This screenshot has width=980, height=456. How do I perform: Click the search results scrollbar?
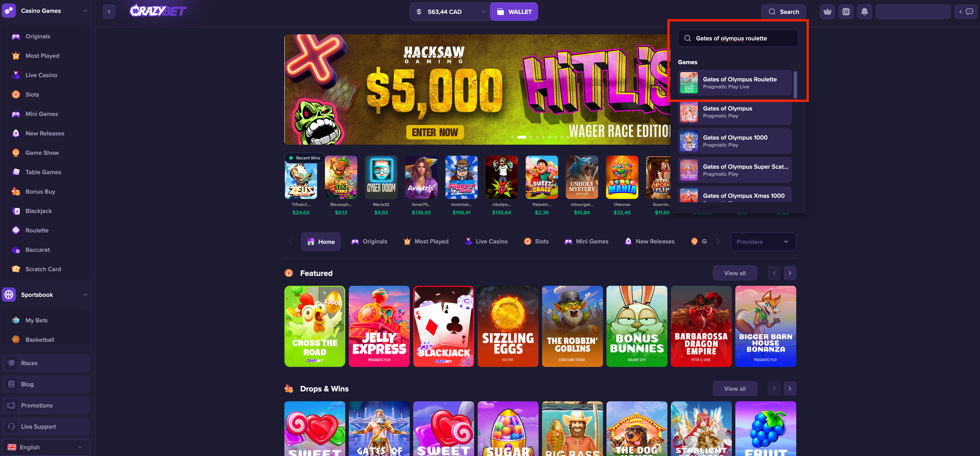click(796, 85)
